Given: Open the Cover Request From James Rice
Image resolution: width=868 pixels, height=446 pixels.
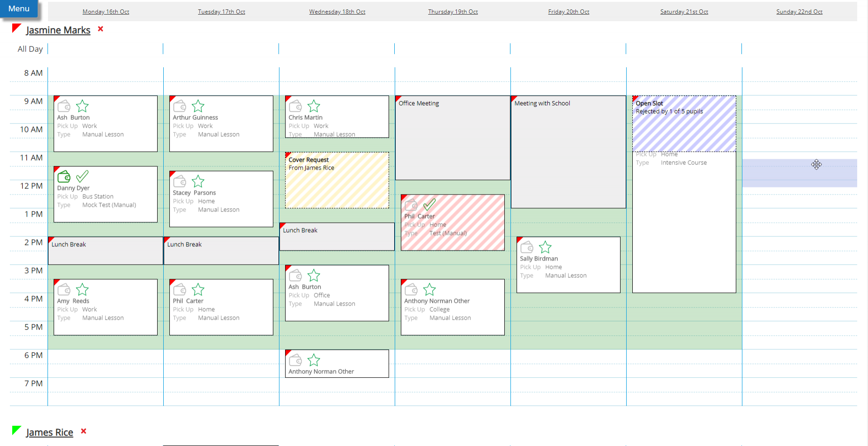Looking at the screenshot, I should [337, 180].
